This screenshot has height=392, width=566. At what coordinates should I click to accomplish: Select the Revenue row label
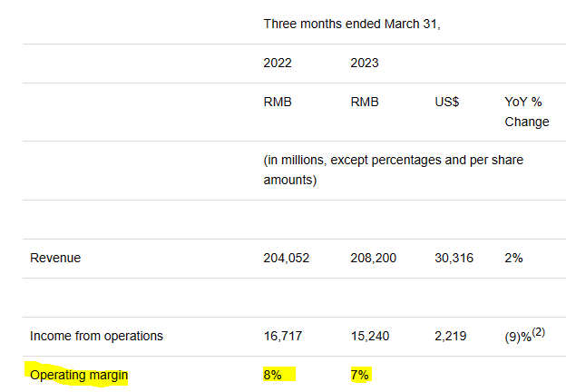[x=55, y=258]
